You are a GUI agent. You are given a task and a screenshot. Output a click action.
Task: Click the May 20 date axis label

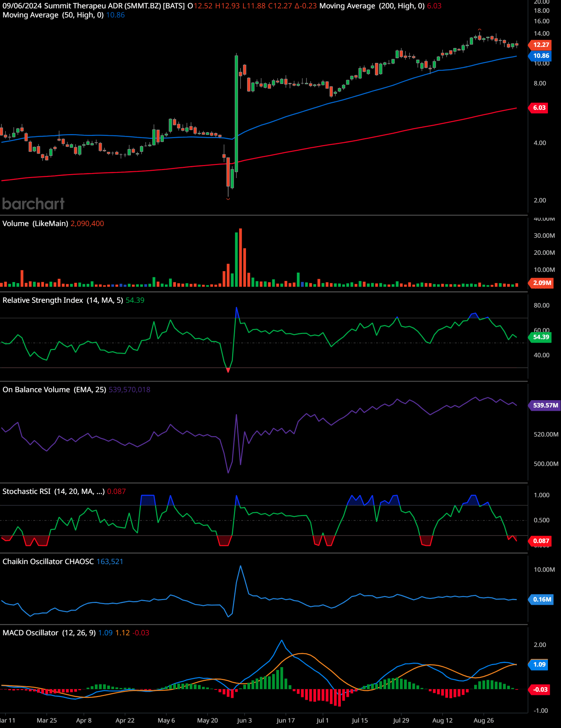pos(207,720)
